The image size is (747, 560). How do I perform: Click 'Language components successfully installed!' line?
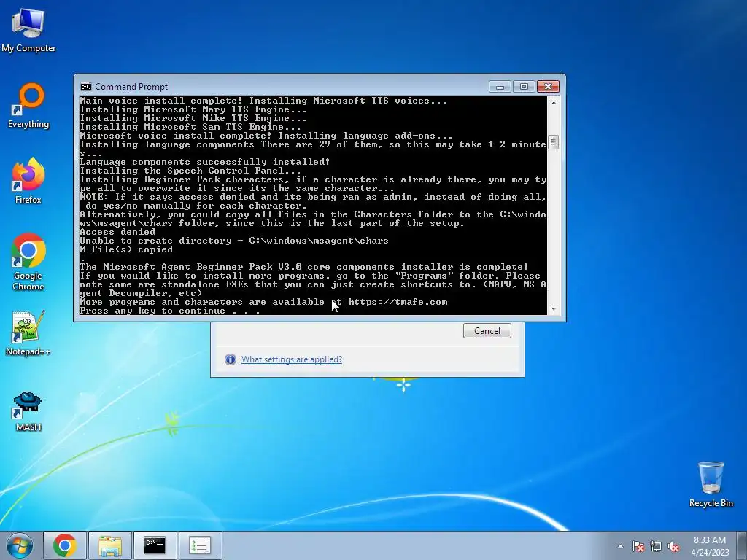pyautogui.click(x=205, y=162)
